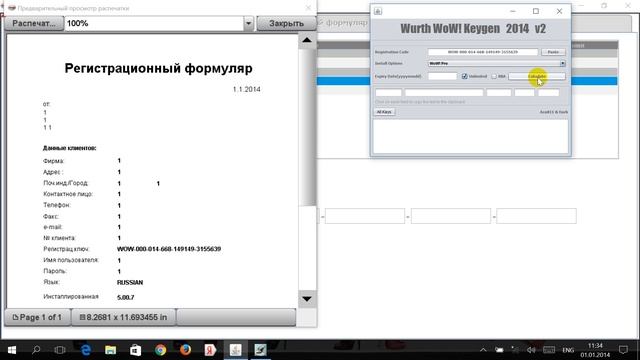Click the ENG language indicator
The image size is (640, 360).
[568, 350]
